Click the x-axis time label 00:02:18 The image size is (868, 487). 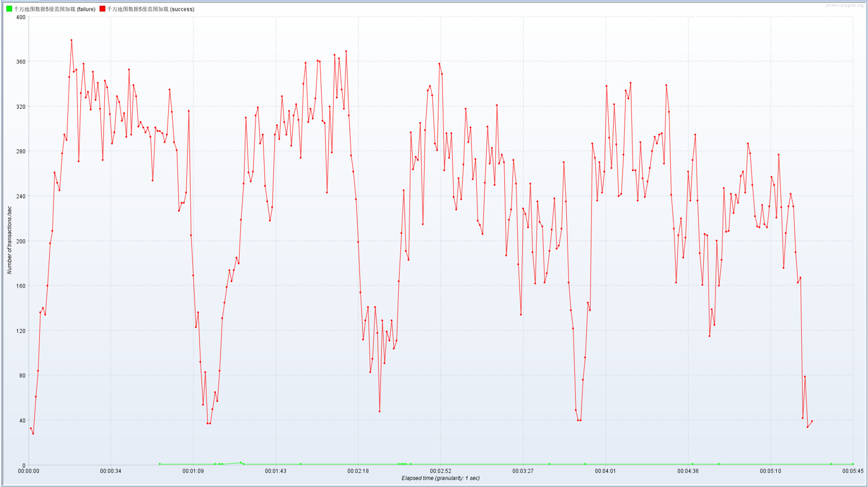point(358,471)
